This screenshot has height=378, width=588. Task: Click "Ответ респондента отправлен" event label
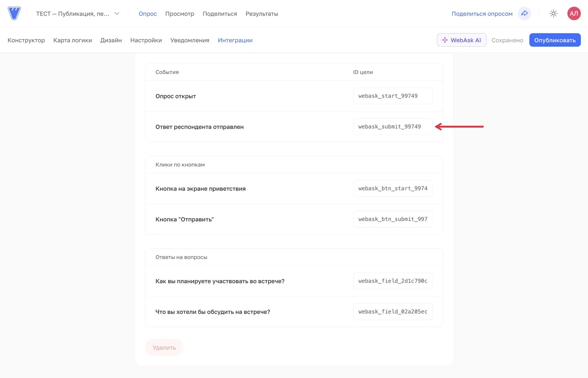coord(200,127)
